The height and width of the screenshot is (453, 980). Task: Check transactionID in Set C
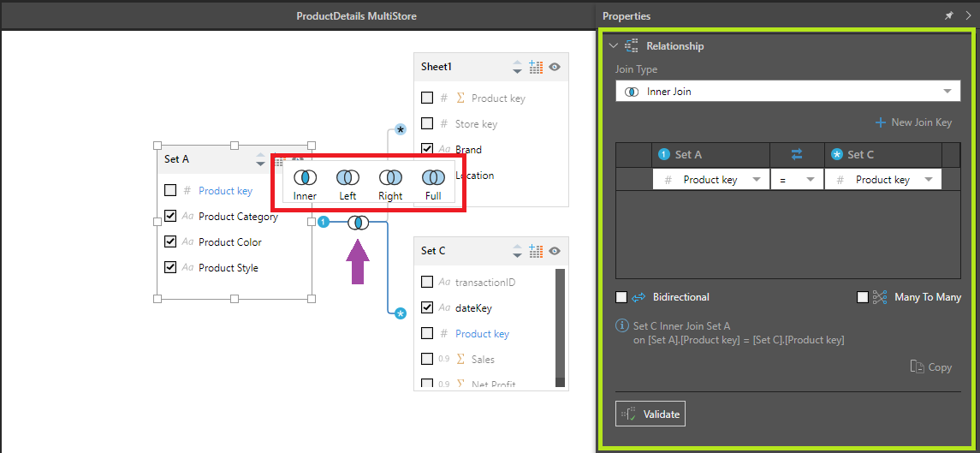click(427, 282)
